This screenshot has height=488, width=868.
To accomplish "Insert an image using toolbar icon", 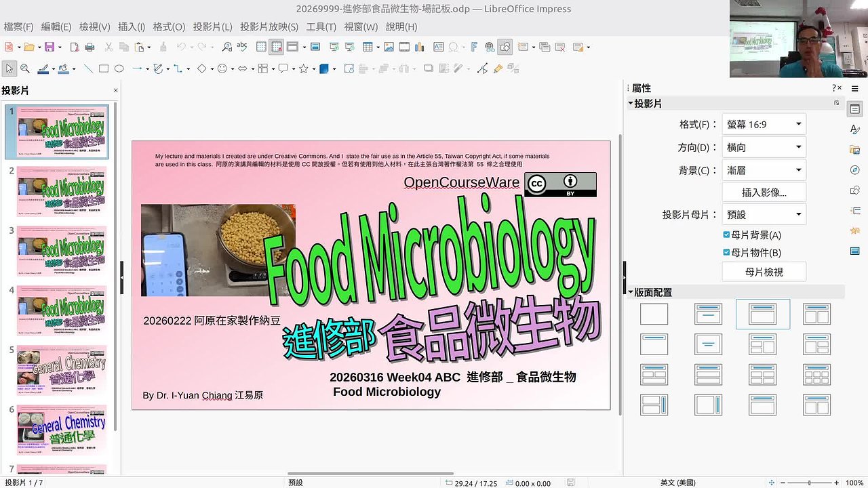I will pyautogui.click(x=389, y=47).
